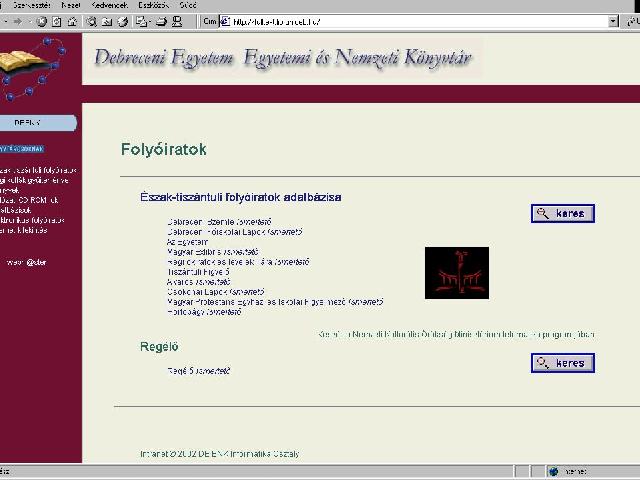640x480 pixels.
Task: Click the Print toolbar icon
Action: click(x=161, y=22)
